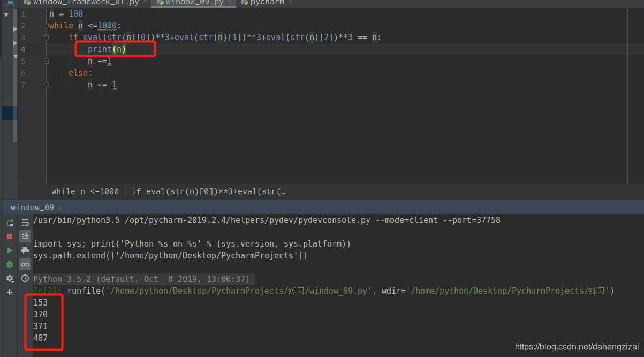Click fold end marker on line 5
Screen dimensions: 644x357
(47, 61)
